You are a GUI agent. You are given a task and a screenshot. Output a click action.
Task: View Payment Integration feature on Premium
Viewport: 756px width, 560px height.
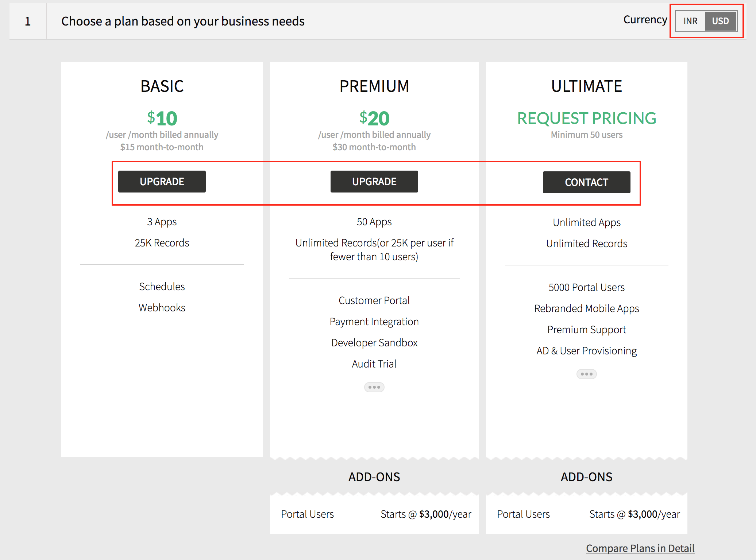click(x=374, y=322)
